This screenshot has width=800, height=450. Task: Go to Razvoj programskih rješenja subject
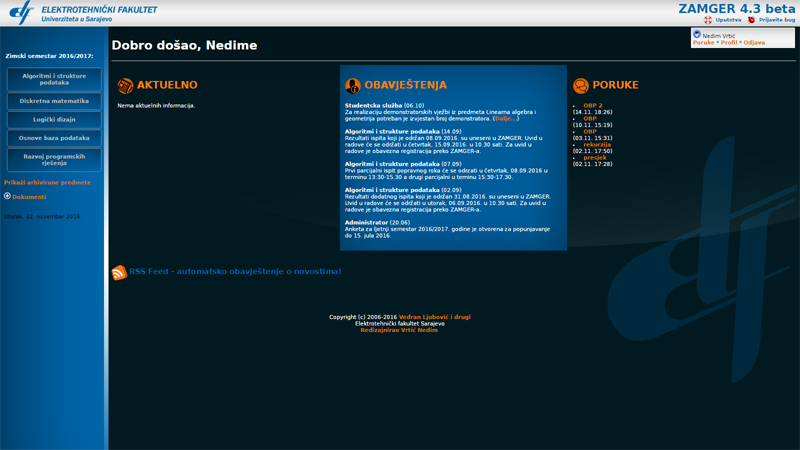pyautogui.click(x=54, y=160)
